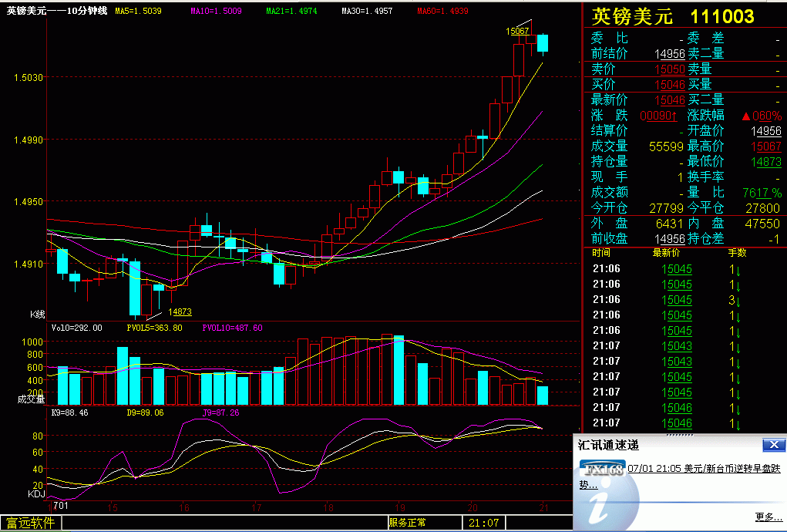Click the 21:07 clock in status bar
Image resolution: width=787 pixels, height=532 pixels.
click(x=484, y=523)
